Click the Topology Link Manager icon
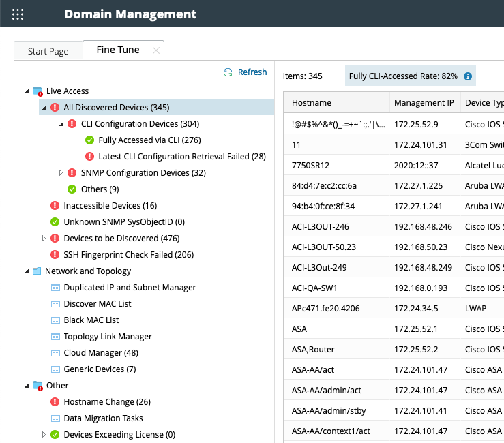Screen dimensions: 504x443 (x=55, y=337)
